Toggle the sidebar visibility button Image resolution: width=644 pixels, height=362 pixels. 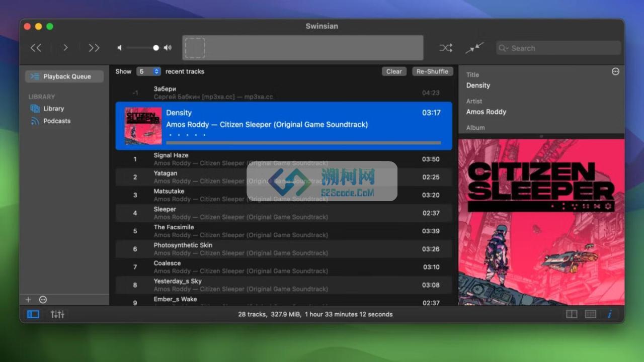tap(33, 314)
